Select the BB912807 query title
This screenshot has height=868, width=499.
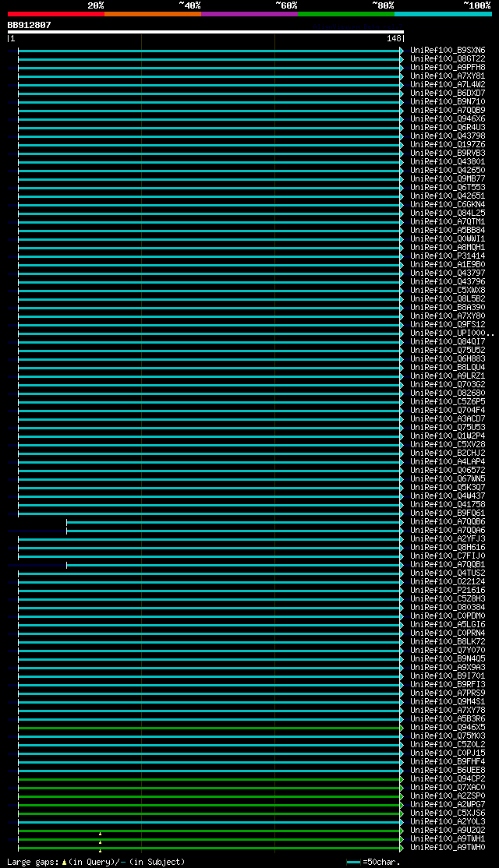[30, 25]
